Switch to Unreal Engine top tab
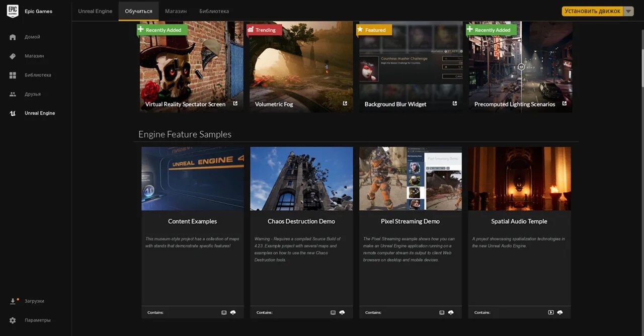This screenshot has height=336, width=644. coord(95,11)
